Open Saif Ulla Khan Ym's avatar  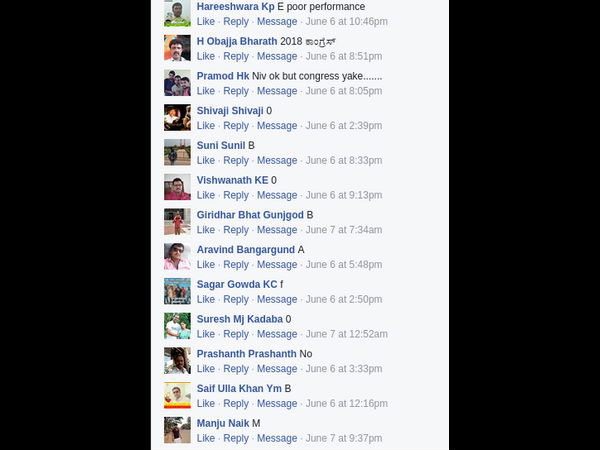[177, 395]
